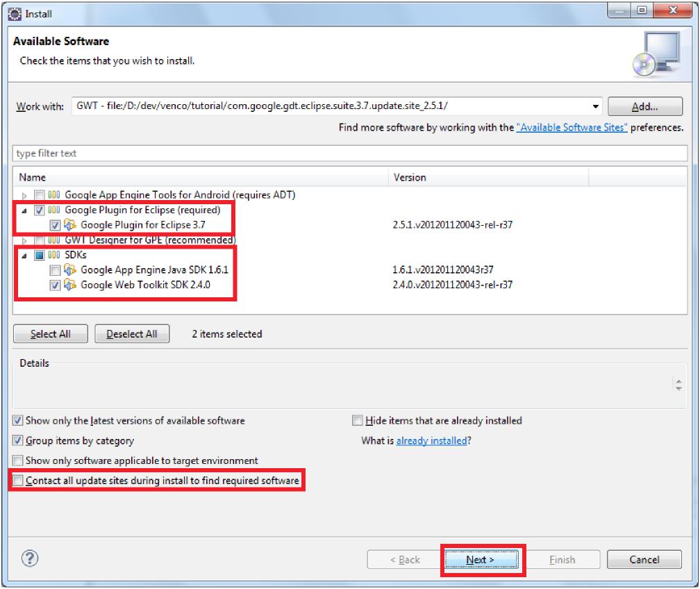Click the type filter text field

[x=347, y=152]
